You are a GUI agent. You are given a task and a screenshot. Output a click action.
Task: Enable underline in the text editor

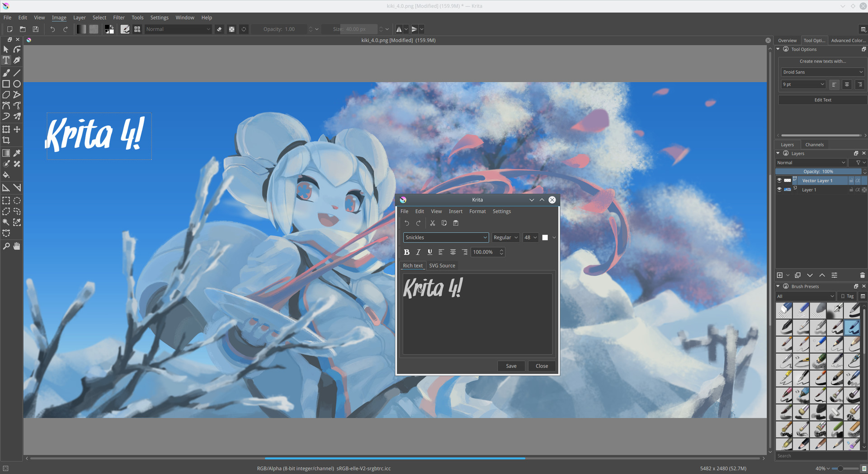coord(429,252)
